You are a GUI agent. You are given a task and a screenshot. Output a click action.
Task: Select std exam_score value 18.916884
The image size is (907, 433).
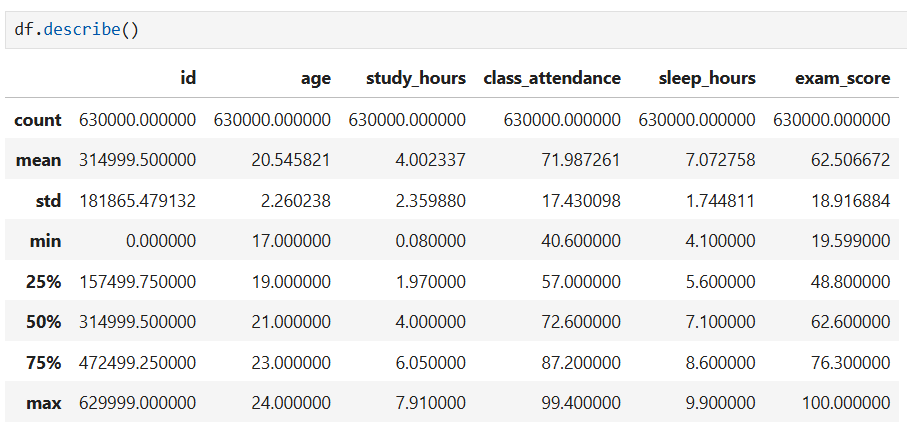coord(851,201)
